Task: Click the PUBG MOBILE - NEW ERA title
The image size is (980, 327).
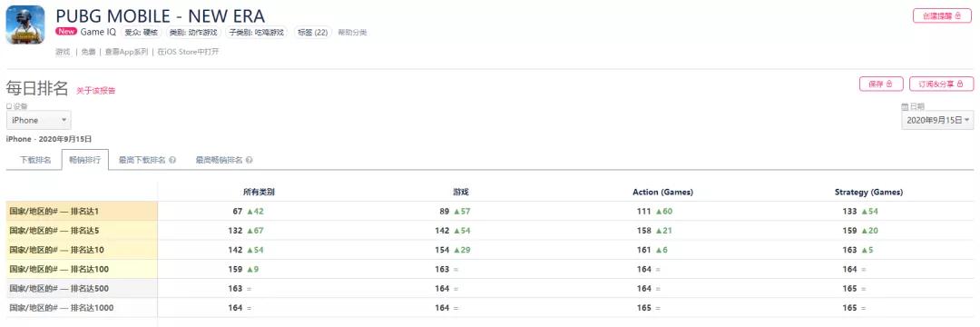Action: (x=161, y=15)
